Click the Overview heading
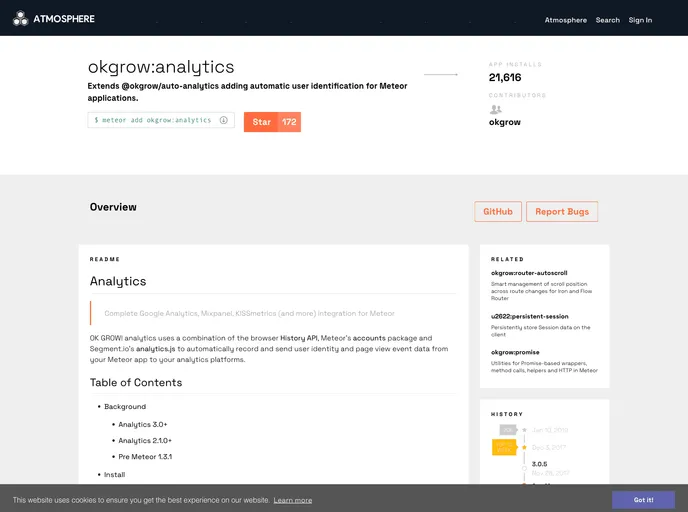The height and width of the screenshot is (512, 688). [x=113, y=207]
